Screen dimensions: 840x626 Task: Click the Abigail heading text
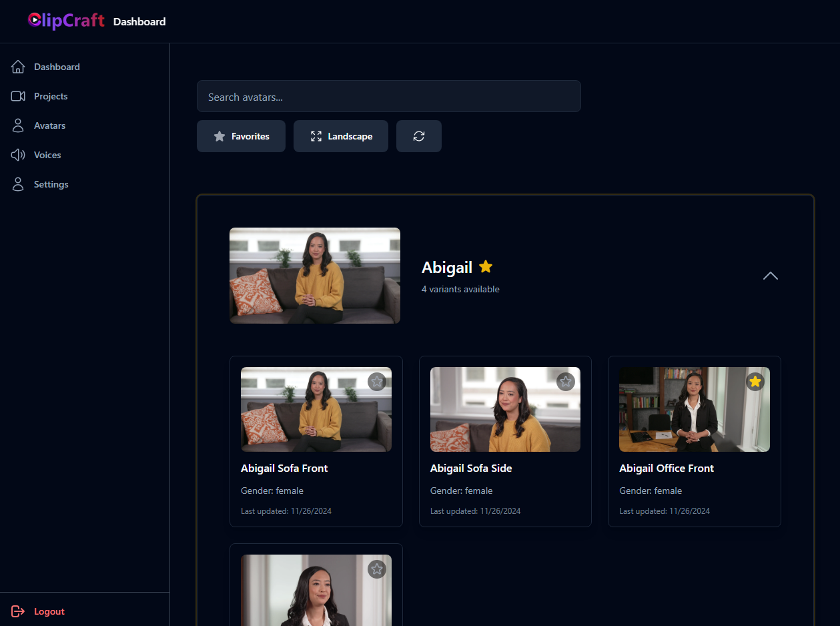pos(447,268)
